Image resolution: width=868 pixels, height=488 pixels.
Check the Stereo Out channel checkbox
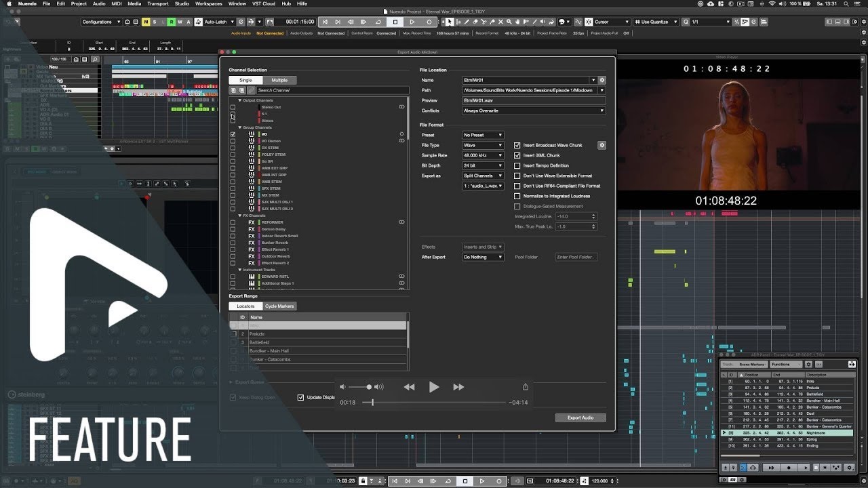pyautogui.click(x=233, y=107)
